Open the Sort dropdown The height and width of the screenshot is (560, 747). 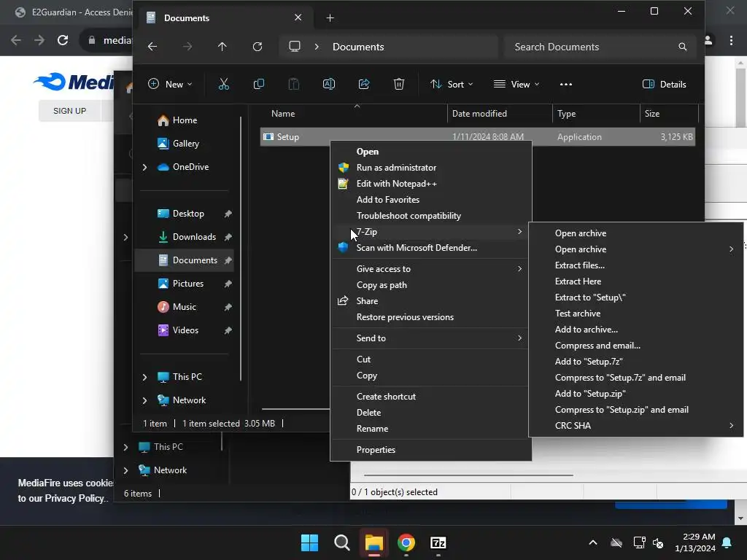452,85
